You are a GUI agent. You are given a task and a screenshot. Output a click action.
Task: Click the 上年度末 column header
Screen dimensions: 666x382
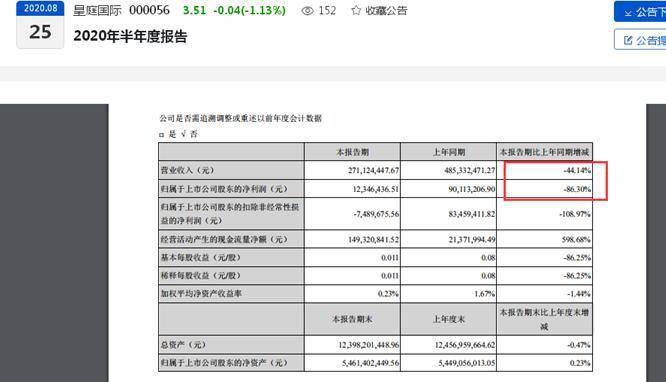pyautogui.click(x=449, y=319)
